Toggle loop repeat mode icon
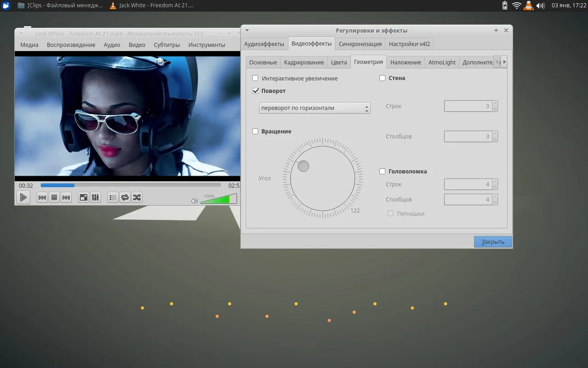 click(124, 197)
